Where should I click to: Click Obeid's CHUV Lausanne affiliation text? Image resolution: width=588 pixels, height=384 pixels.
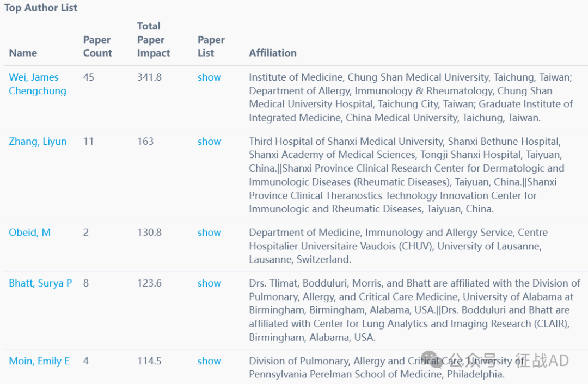pos(395,246)
